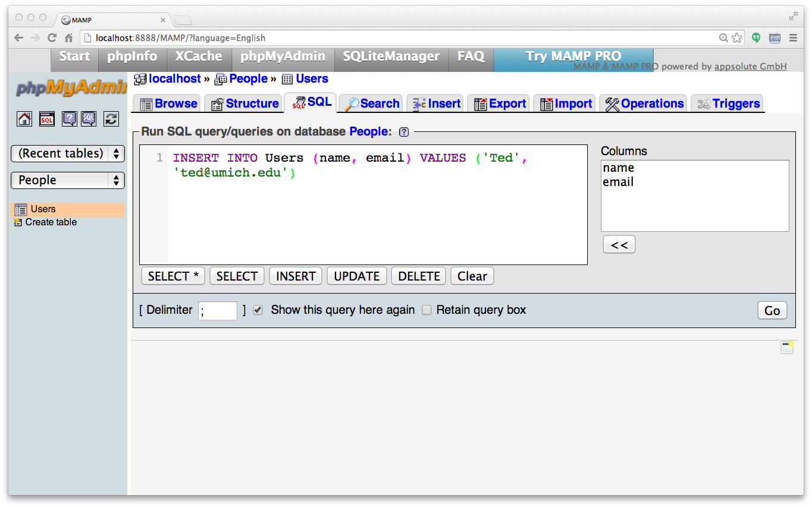Click the INSERT query button

296,276
